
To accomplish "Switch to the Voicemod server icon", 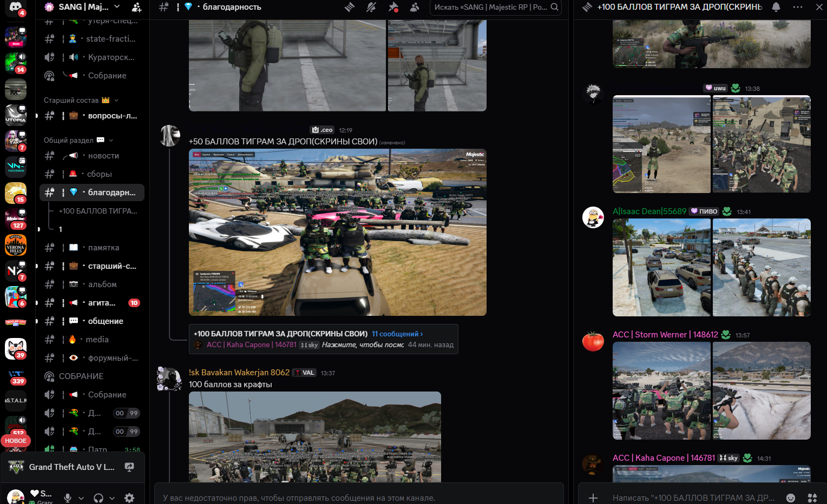I will coord(16,167).
